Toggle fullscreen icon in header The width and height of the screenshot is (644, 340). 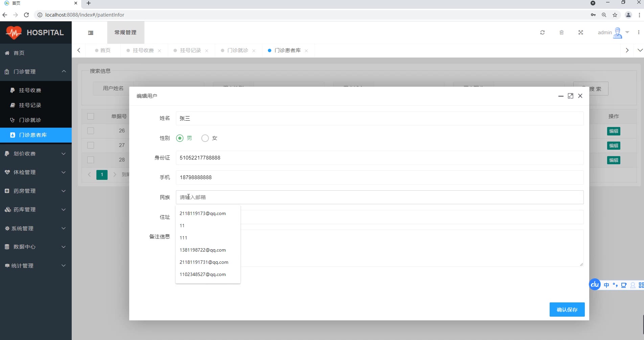[x=581, y=33]
